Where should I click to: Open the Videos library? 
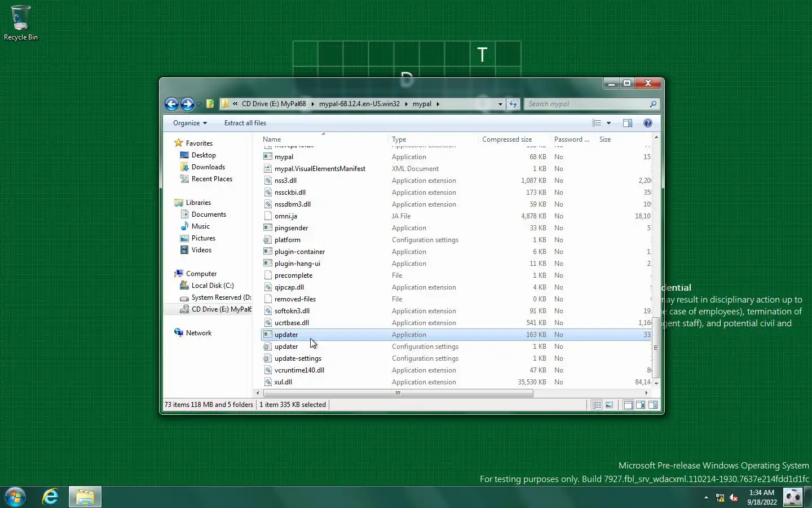[201, 250]
